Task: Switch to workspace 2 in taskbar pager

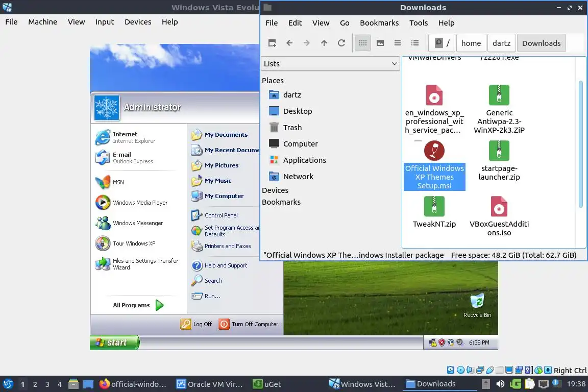Action: (35, 384)
